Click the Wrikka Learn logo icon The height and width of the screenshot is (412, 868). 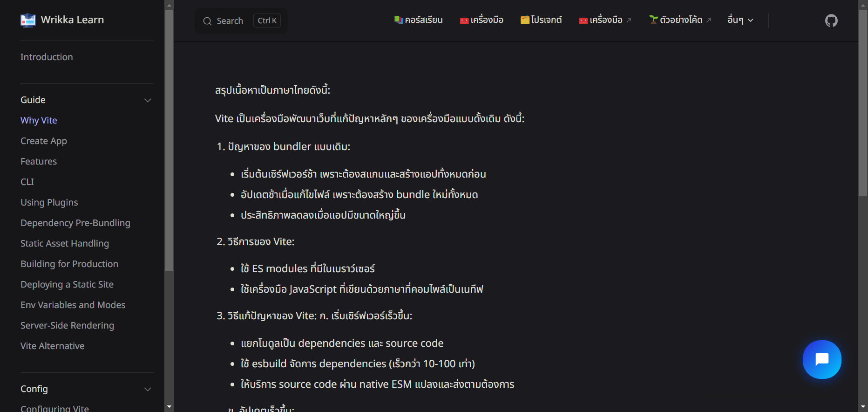tap(28, 20)
